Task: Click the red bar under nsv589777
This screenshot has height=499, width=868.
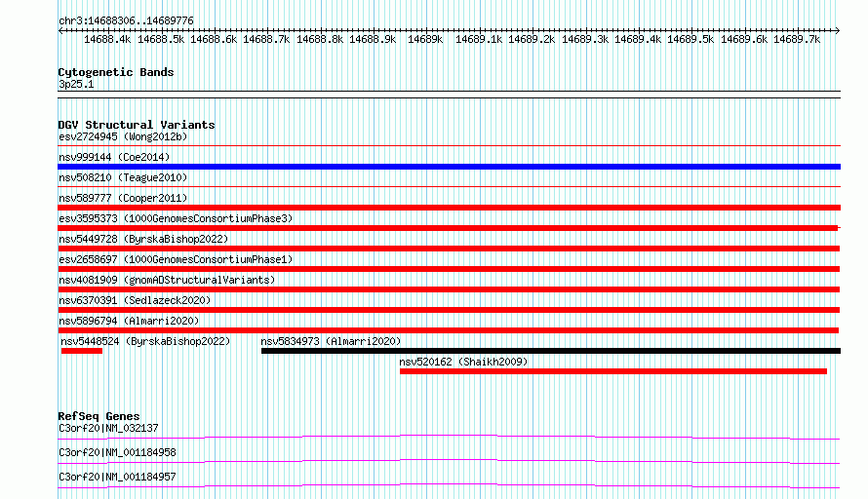Action: pyautogui.click(x=449, y=208)
